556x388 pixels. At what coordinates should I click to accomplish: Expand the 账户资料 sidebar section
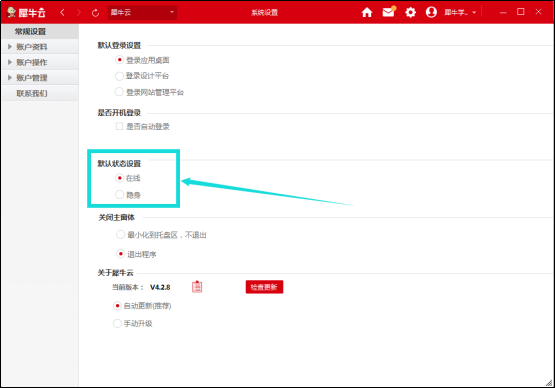40,47
